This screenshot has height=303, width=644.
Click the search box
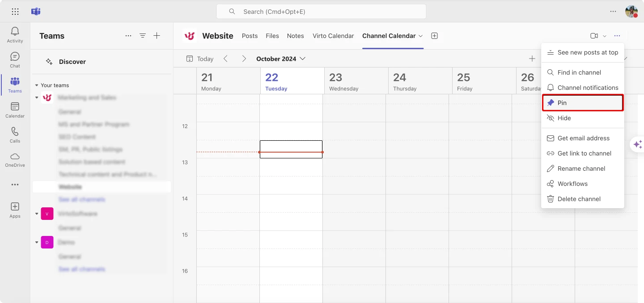click(x=321, y=12)
